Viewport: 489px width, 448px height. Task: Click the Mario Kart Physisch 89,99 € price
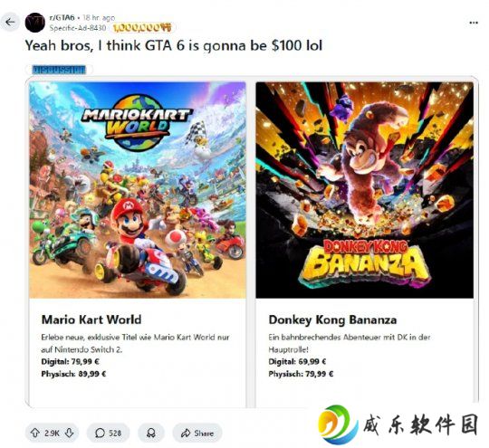(73, 374)
